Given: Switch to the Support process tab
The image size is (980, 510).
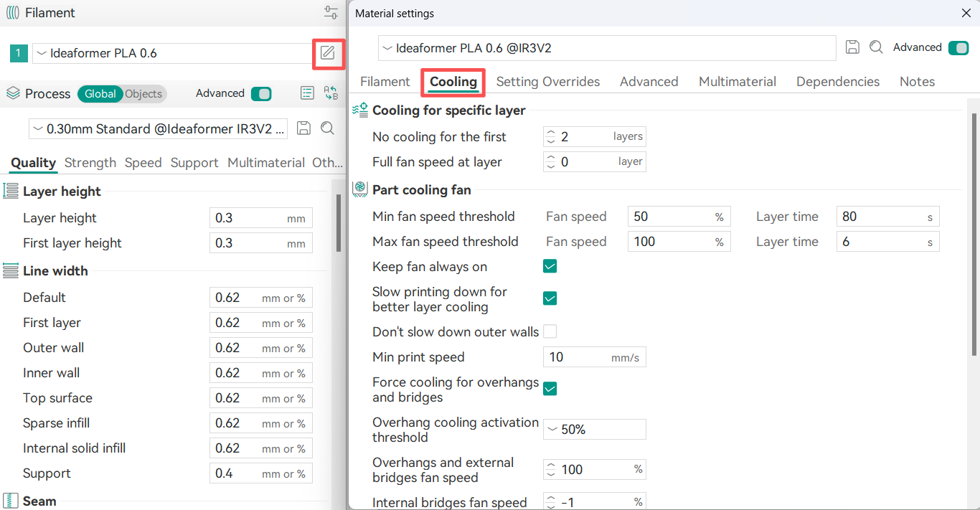Looking at the screenshot, I should pyautogui.click(x=194, y=163).
